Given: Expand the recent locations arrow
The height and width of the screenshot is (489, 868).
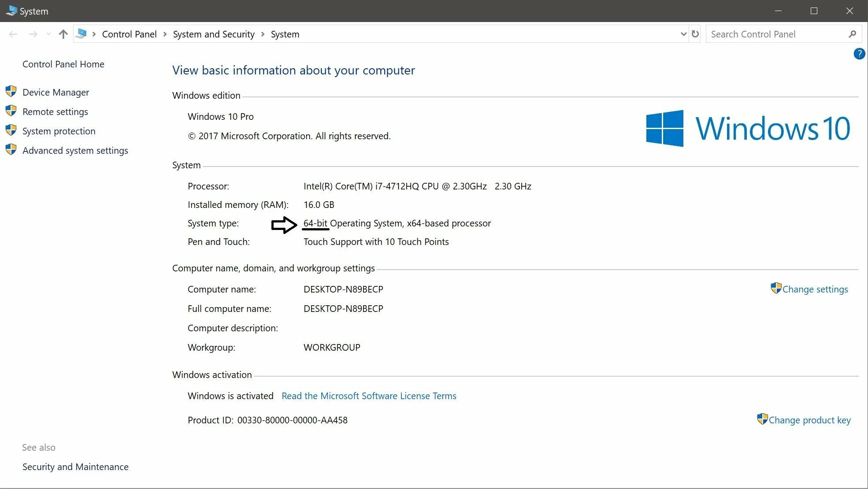Looking at the screenshot, I should tap(48, 34).
